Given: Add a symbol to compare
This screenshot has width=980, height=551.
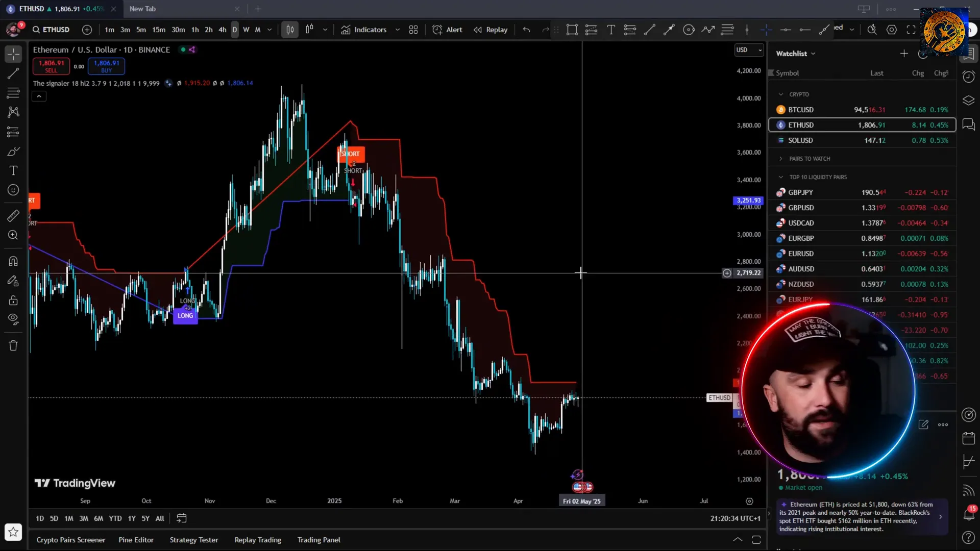Looking at the screenshot, I should pyautogui.click(x=87, y=30).
